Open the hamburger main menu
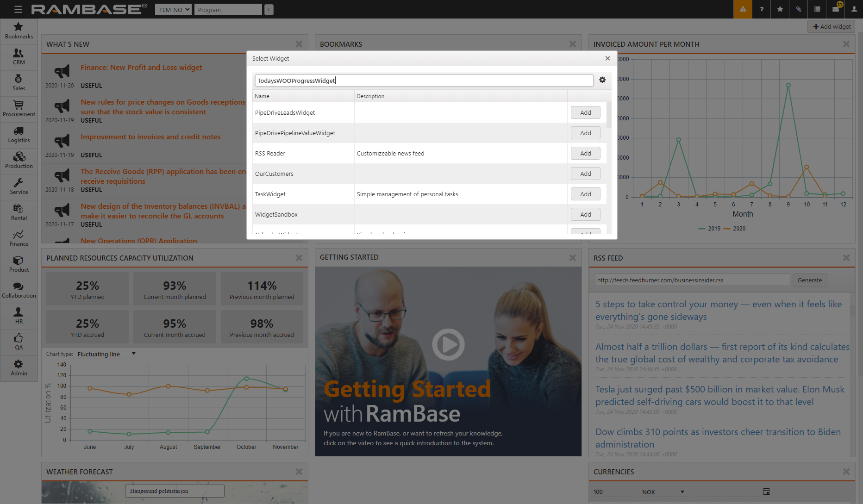Image resolution: width=863 pixels, height=504 pixels. [x=18, y=9]
